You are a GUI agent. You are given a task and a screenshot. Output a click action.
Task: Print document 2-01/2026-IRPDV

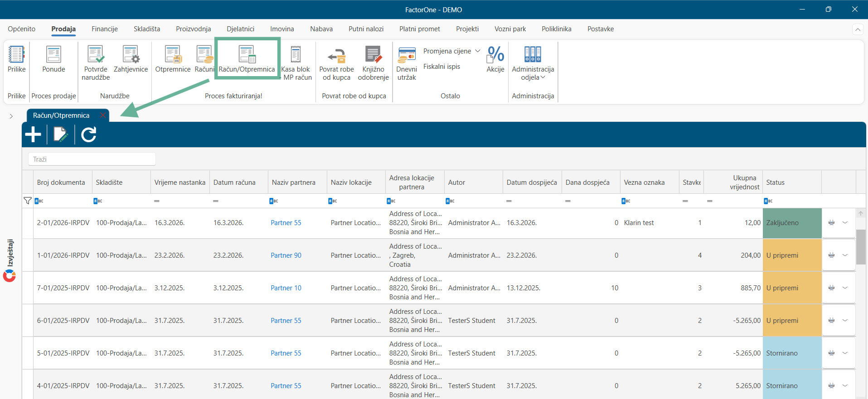[831, 223]
